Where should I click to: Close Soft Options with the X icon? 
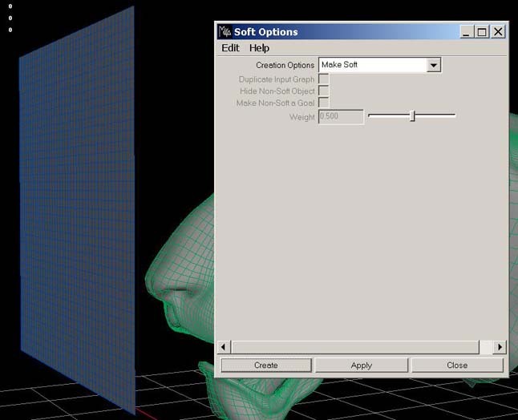498,32
